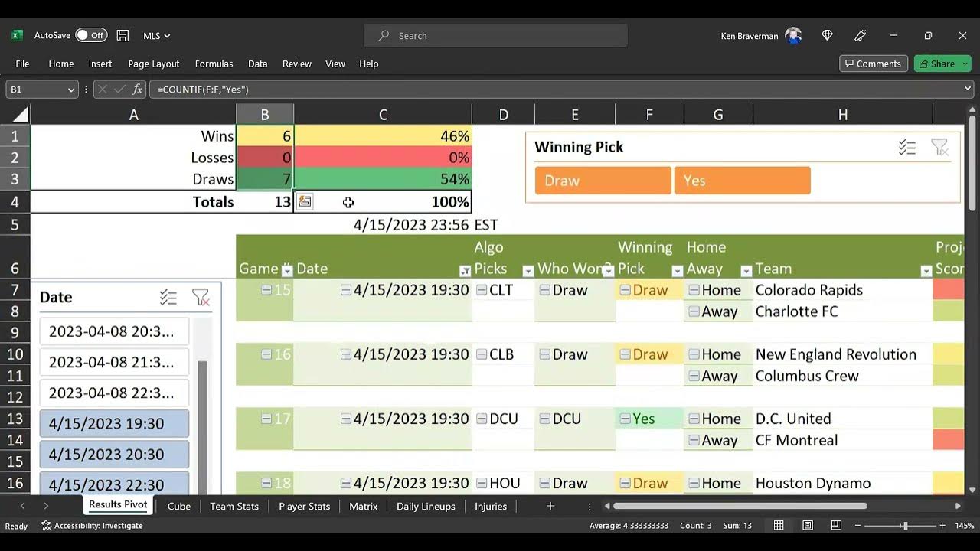Screen dimensions: 980x551
Task: Select 4/15/2023 20:30 in Date slicer
Action: pos(114,454)
